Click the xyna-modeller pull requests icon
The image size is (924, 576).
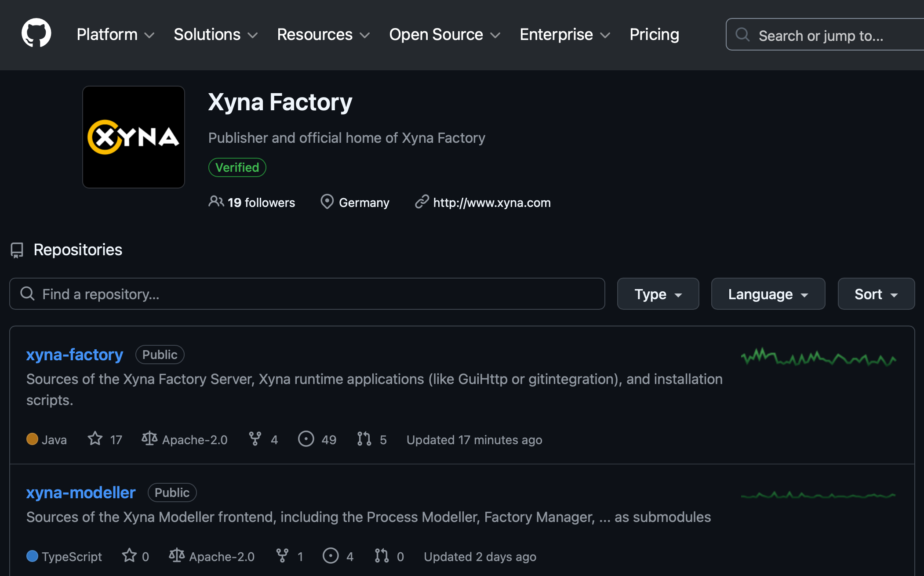point(382,555)
